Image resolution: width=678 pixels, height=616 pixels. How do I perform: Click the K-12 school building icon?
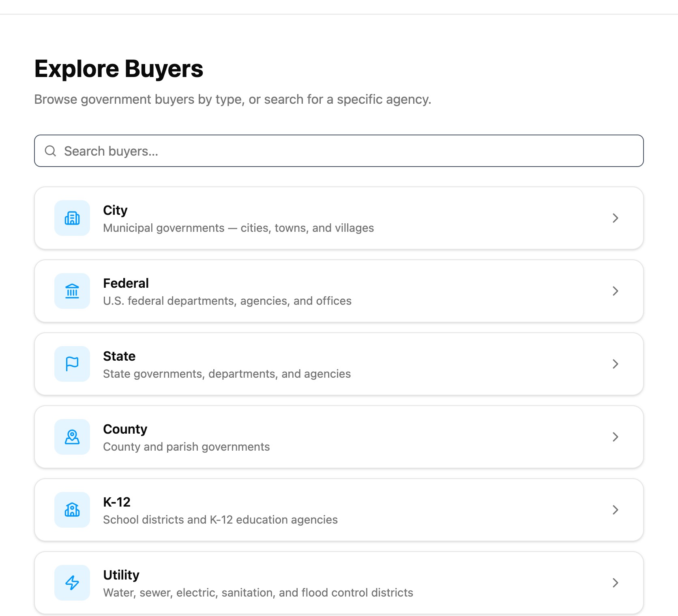(x=72, y=510)
